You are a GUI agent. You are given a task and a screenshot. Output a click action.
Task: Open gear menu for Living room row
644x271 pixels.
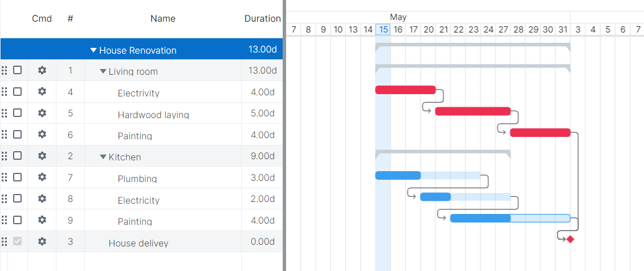point(42,70)
